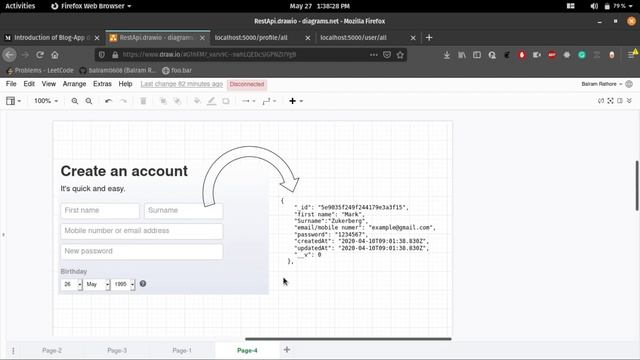Switch to Page-2 tab
The image size is (640, 360).
point(52,351)
